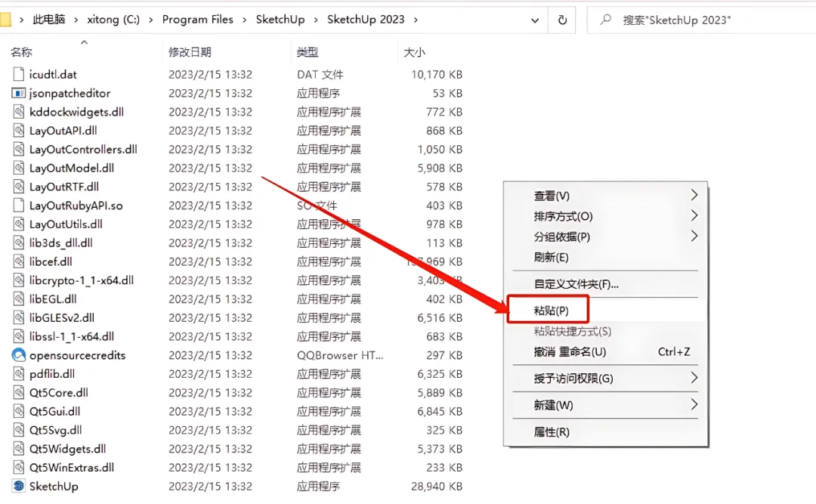816x504 pixels.
Task: Choose 刷新(E) in the context menu
Action: point(605,257)
